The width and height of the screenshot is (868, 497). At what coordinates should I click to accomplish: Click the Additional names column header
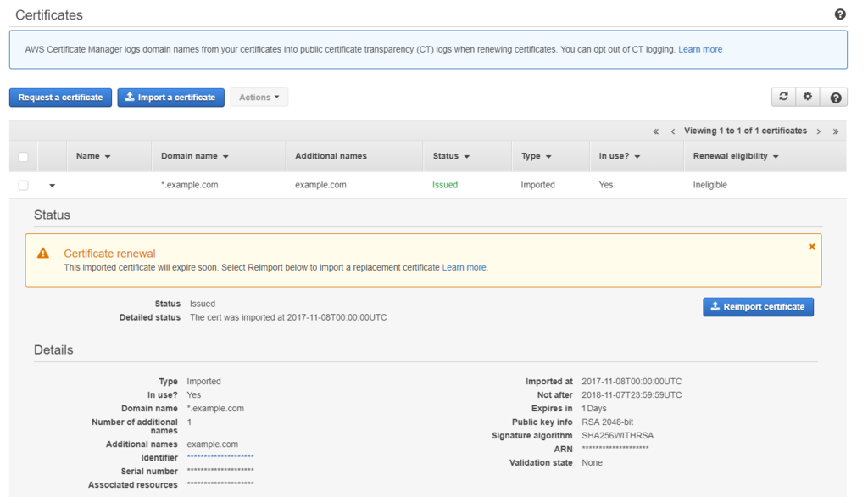pyautogui.click(x=331, y=156)
